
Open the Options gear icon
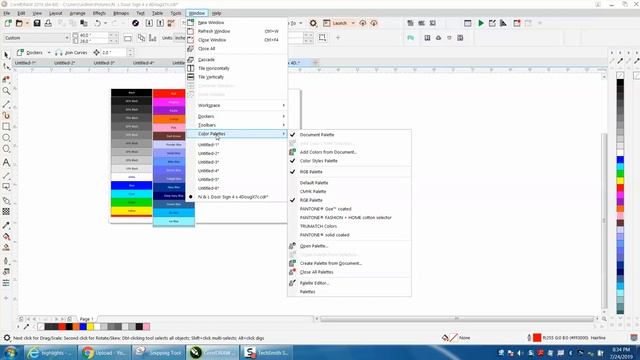[313, 23]
